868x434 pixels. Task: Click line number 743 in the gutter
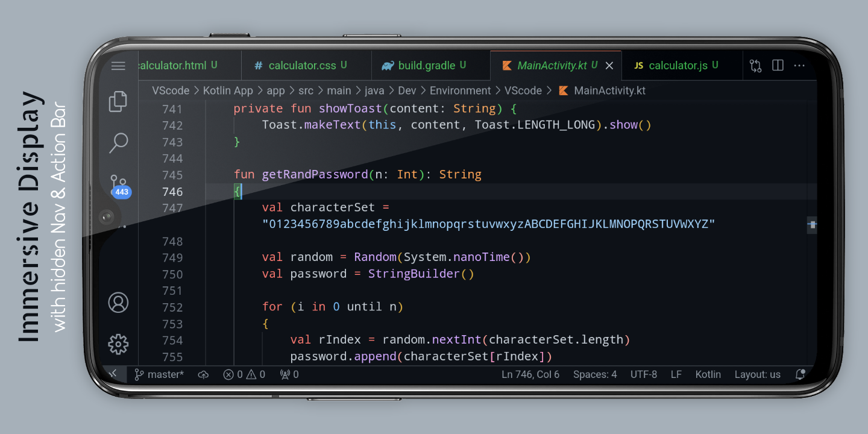[172, 142]
